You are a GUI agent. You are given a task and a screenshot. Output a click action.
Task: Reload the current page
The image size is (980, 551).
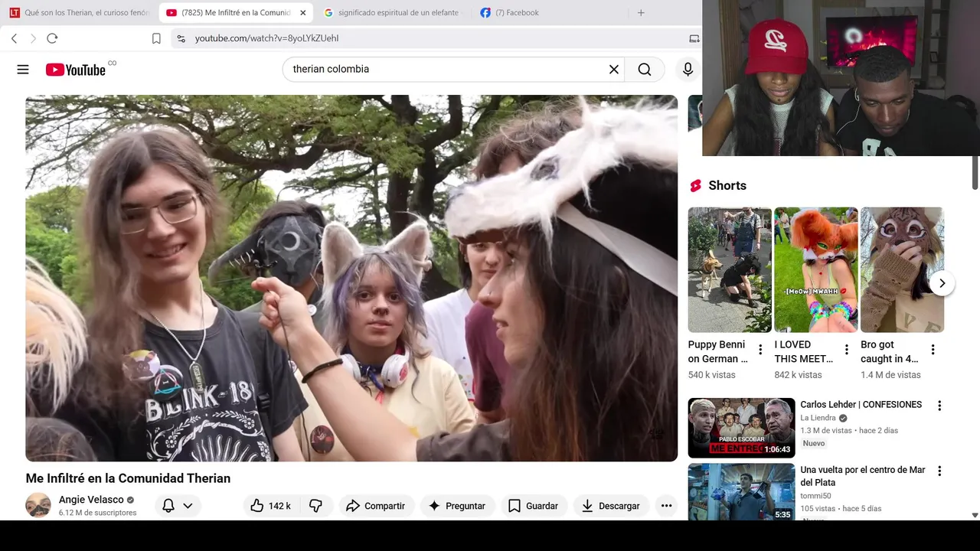point(52,38)
